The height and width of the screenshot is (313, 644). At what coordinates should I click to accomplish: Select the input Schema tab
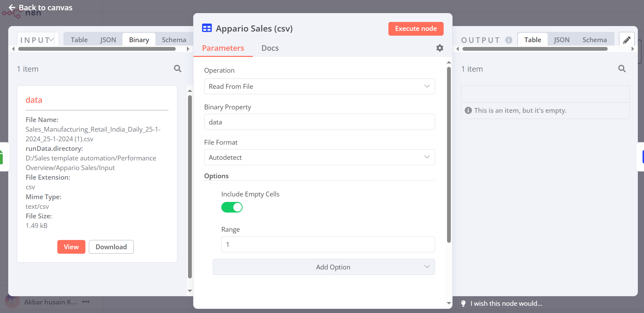tap(174, 40)
